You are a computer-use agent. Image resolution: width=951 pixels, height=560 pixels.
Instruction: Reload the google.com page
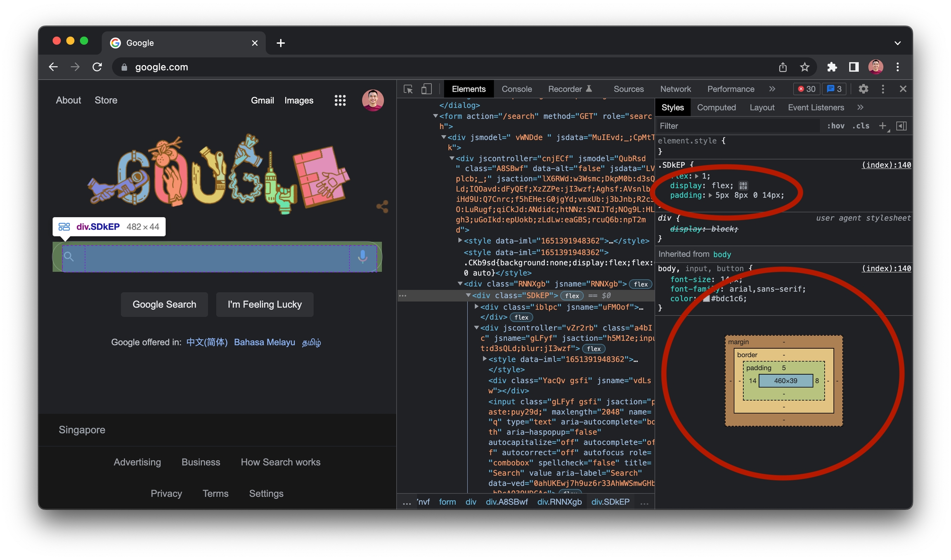tap(97, 67)
